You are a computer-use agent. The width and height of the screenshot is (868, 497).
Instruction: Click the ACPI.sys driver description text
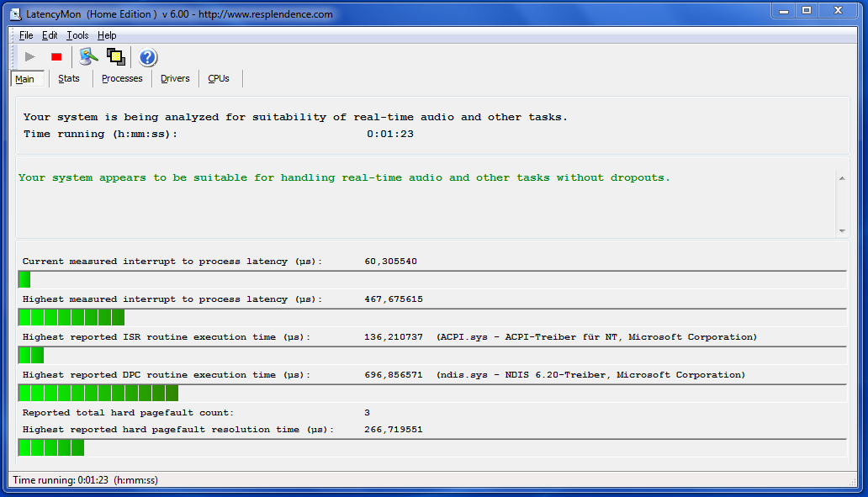(597, 336)
